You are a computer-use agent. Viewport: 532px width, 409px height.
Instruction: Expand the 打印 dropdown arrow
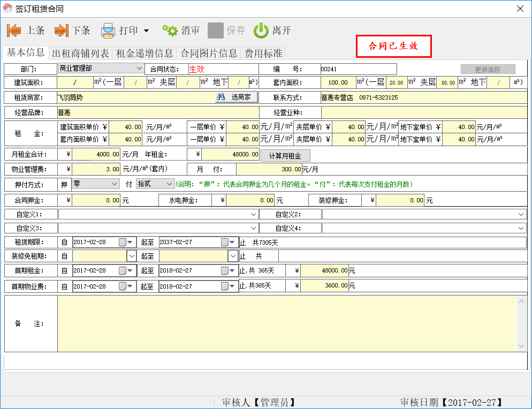pyautogui.click(x=146, y=31)
